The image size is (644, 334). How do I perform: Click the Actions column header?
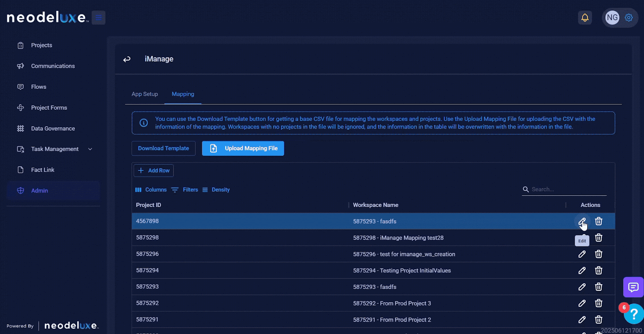click(x=590, y=205)
